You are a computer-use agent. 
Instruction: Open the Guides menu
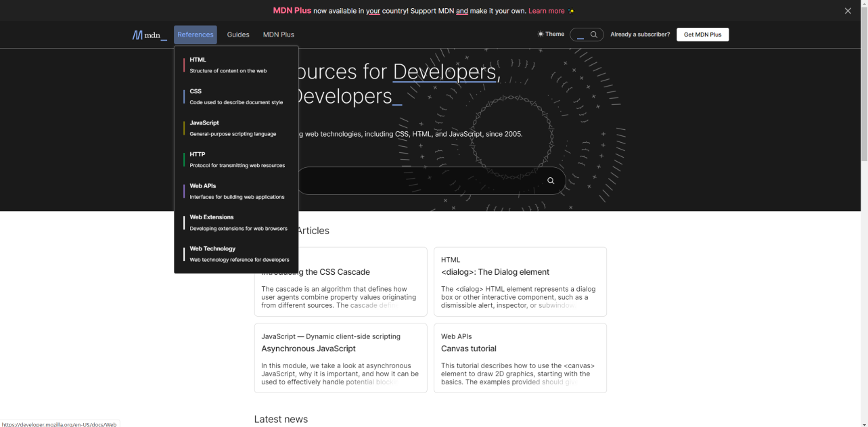pos(238,35)
